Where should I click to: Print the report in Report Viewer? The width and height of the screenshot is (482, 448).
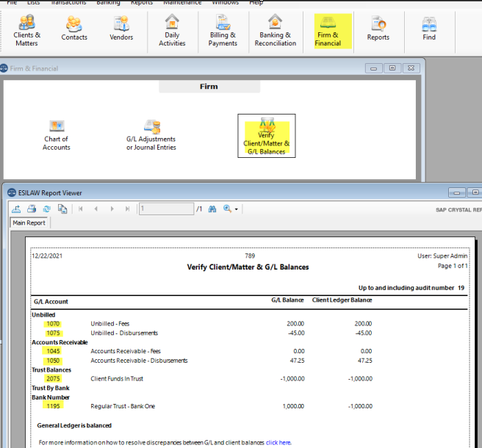[32, 209]
